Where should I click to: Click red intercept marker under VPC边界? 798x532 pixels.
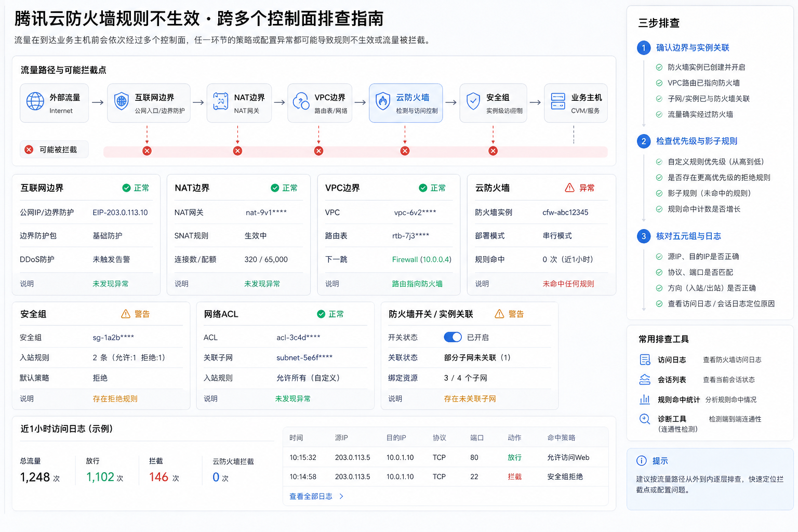(x=319, y=151)
